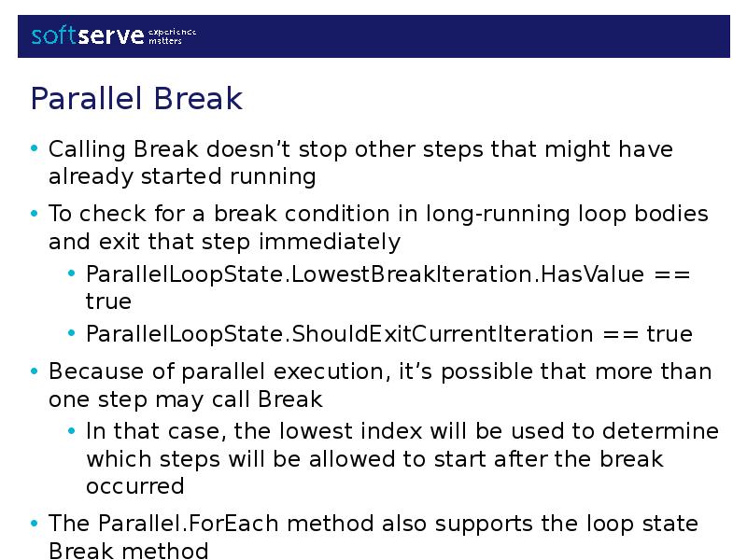
Task: Click the sub-bullet before "ParallelLoopState.ShouldExitCurrentIteration"
Action: point(72,334)
